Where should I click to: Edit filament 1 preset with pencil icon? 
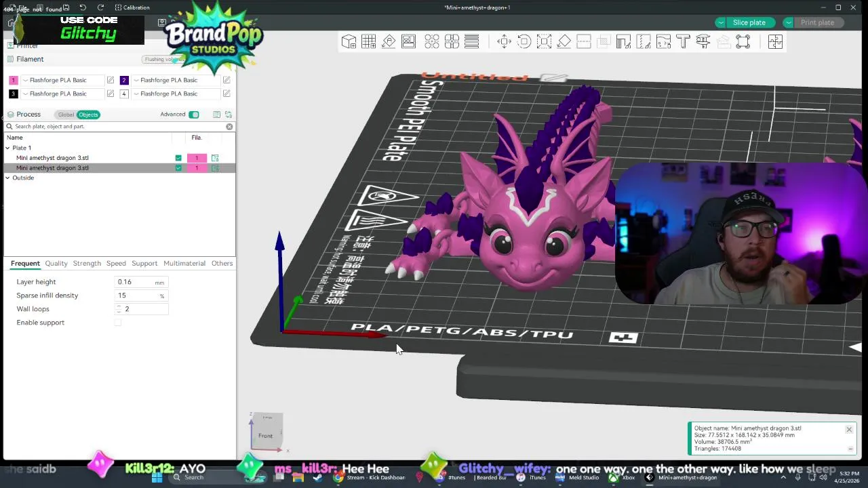[x=111, y=80]
